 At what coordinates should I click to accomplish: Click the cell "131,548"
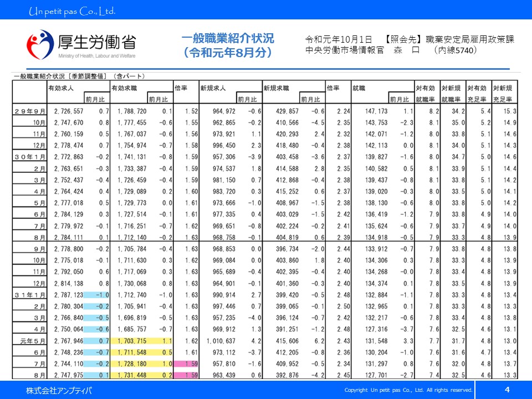376,341
